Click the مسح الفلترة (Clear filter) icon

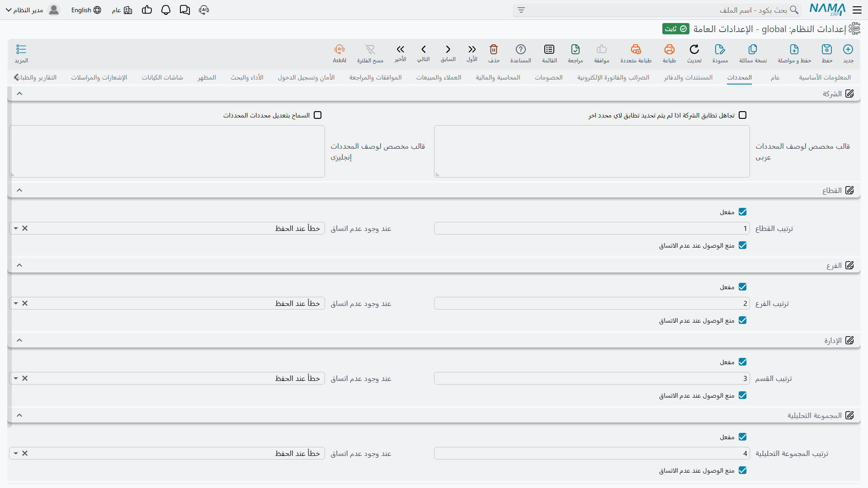tap(370, 49)
